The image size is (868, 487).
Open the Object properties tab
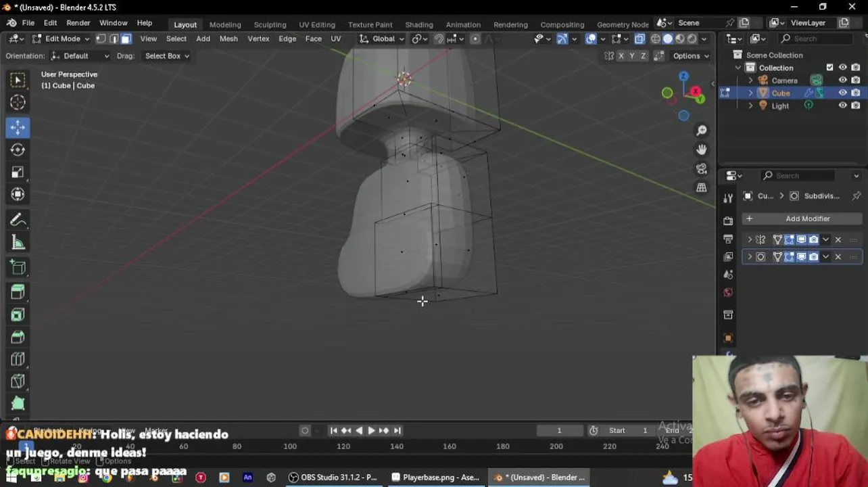[728, 338]
